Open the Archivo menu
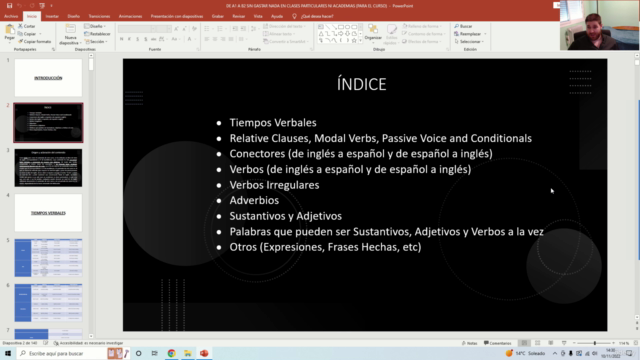This screenshot has width=640, height=360. [11, 16]
